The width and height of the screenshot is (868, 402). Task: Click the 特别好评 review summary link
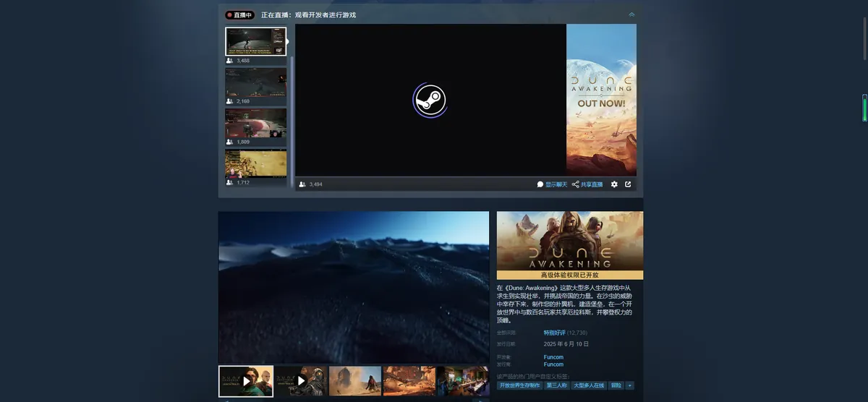[x=555, y=333]
